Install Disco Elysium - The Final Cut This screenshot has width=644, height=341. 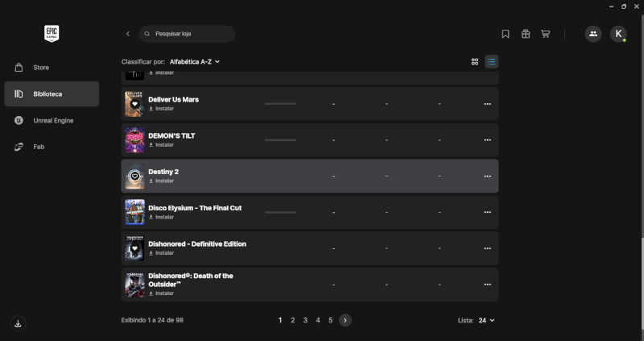(x=162, y=217)
